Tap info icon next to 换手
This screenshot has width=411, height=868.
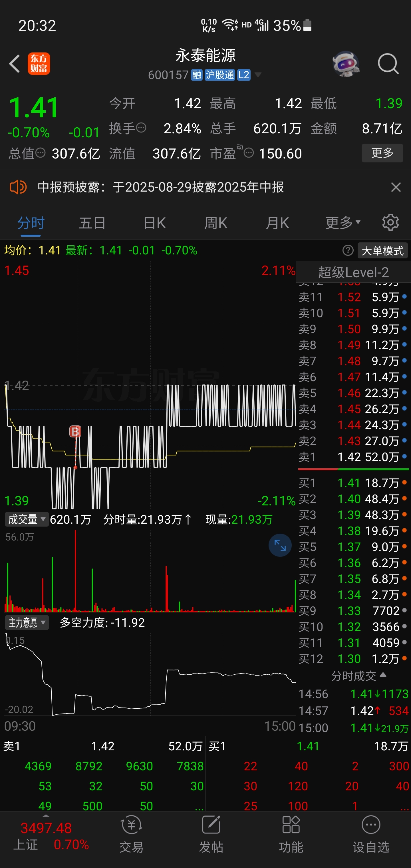pyautogui.click(x=141, y=128)
